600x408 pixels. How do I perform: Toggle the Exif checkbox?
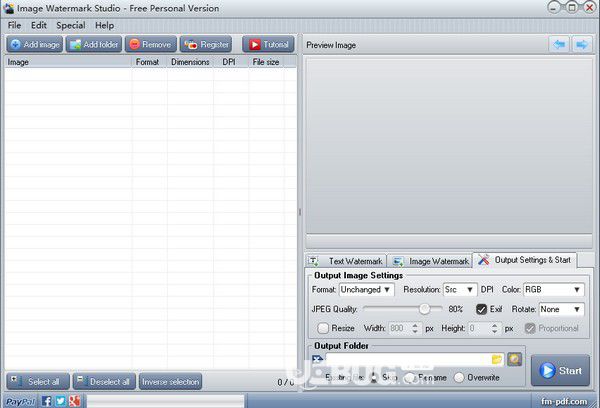click(x=481, y=309)
